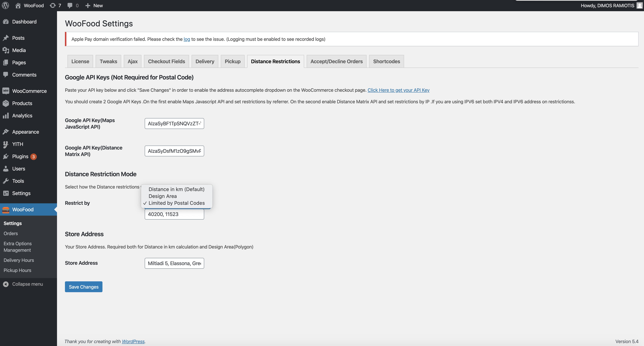
Task: Click the WordPress logo icon
Action: 5,5
